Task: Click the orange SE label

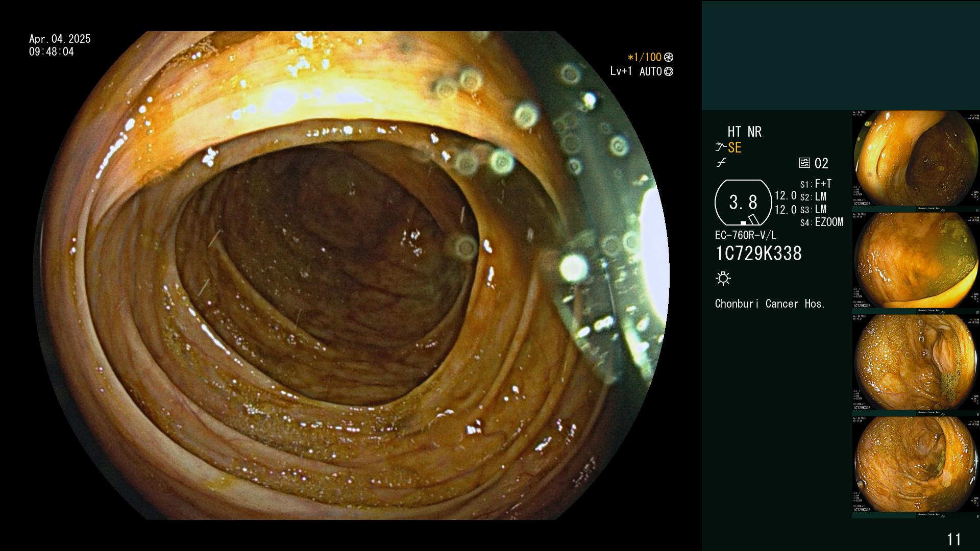Action: click(734, 147)
